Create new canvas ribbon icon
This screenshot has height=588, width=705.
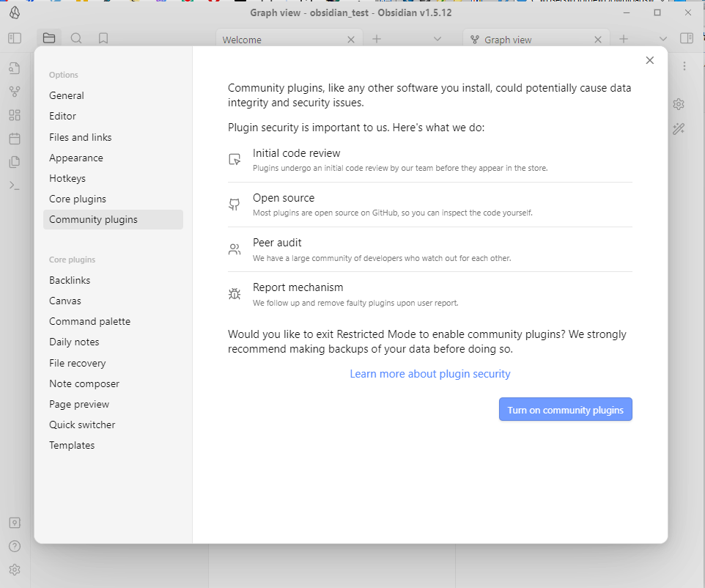(x=15, y=115)
